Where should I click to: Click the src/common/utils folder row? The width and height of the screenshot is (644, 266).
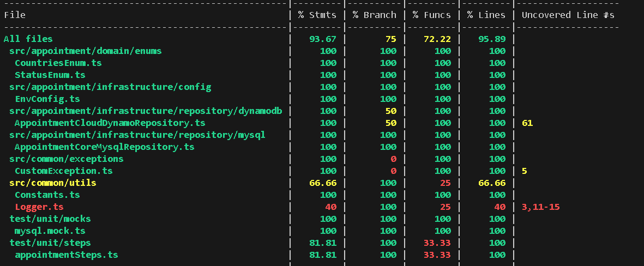(53, 183)
